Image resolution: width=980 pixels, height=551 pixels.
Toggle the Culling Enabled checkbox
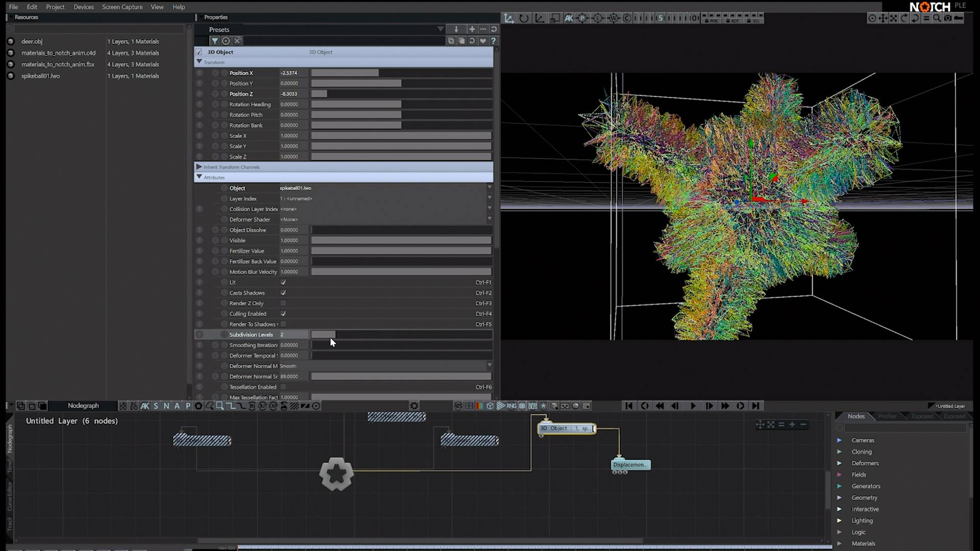(x=283, y=314)
